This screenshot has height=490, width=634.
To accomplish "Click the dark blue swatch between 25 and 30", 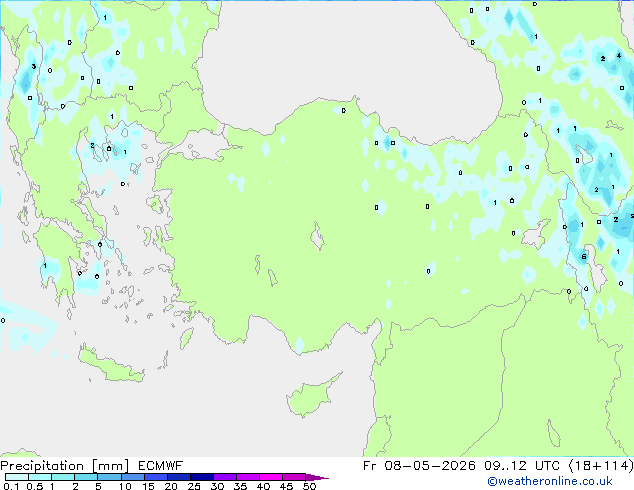I will [x=201, y=477].
